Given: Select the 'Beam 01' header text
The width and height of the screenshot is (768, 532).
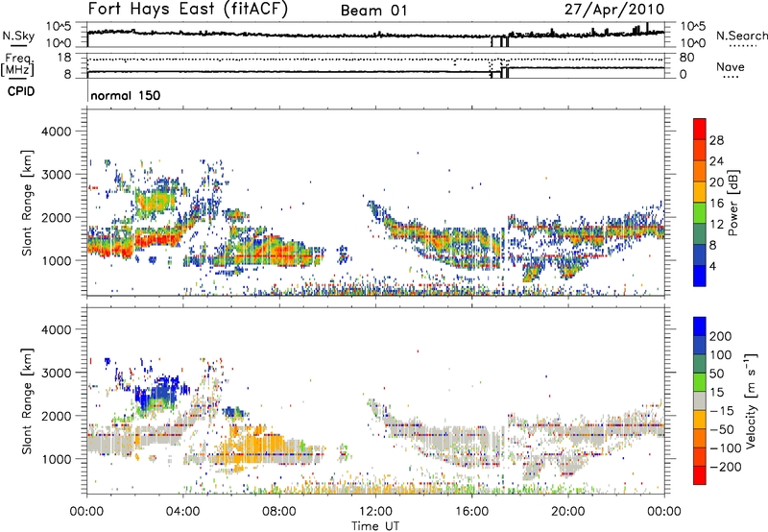Looking at the screenshot, I should (373, 11).
